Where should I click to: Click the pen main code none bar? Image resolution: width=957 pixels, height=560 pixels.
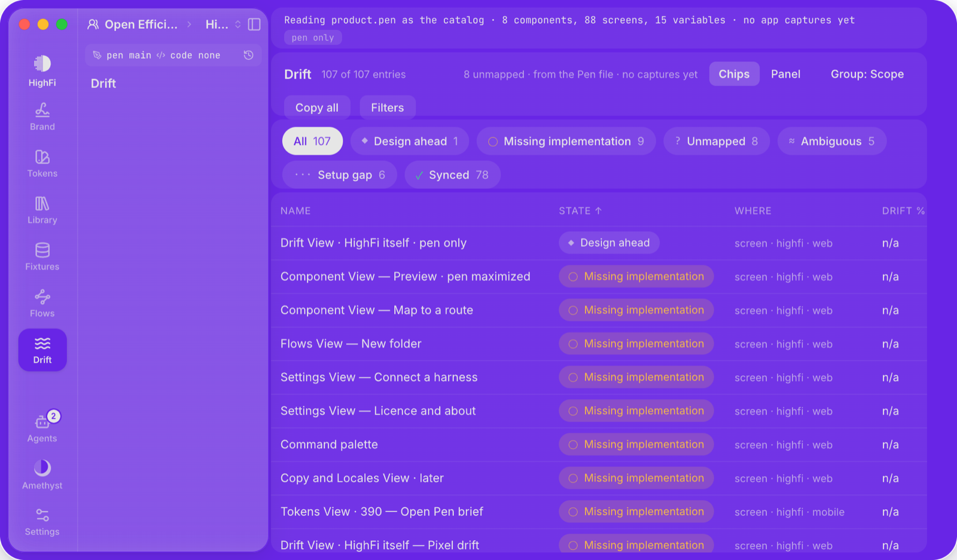click(x=173, y=55)
